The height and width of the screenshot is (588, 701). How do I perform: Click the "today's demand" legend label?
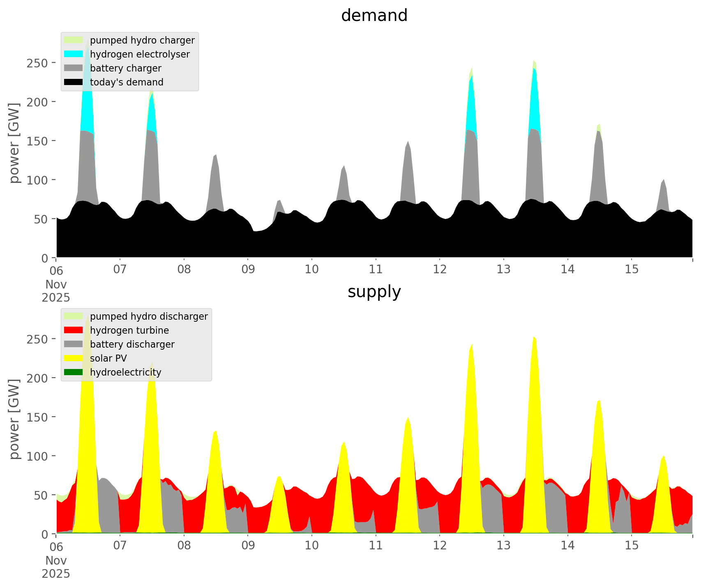(x=127, y=82)
